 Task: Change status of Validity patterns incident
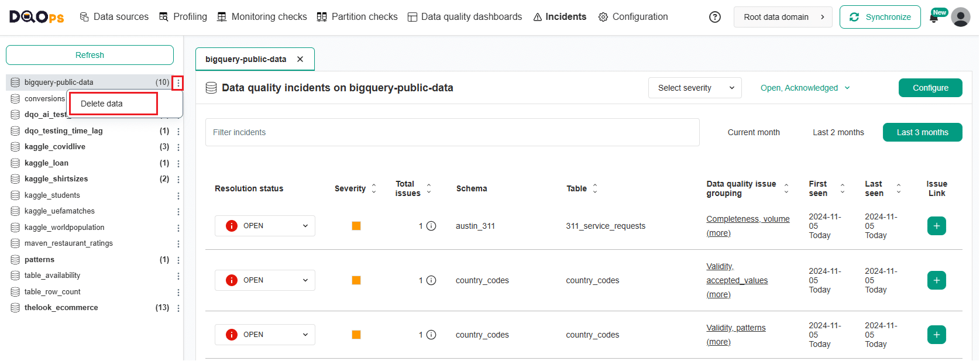coord(265,335)
